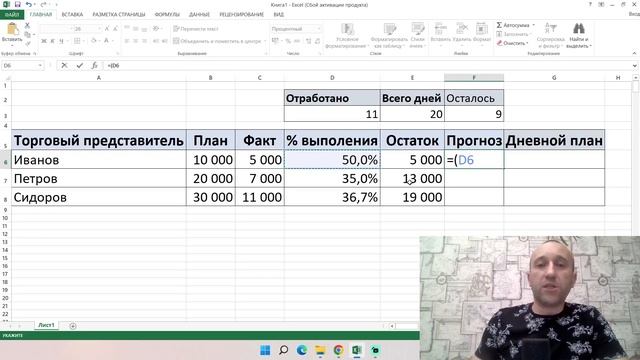Click the Вставить cells icon
This screenshot has height=360, width=640.
[x=440, y=29]
